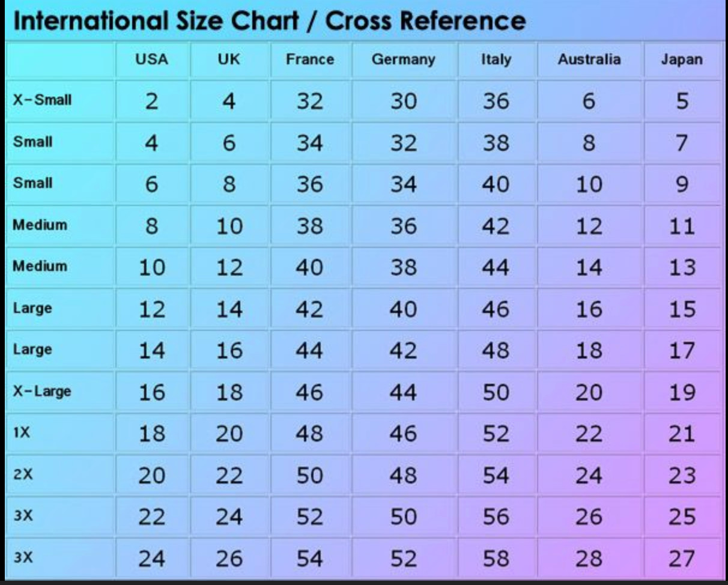Select the USA size 16 in X-Large row

coord(151,392)
